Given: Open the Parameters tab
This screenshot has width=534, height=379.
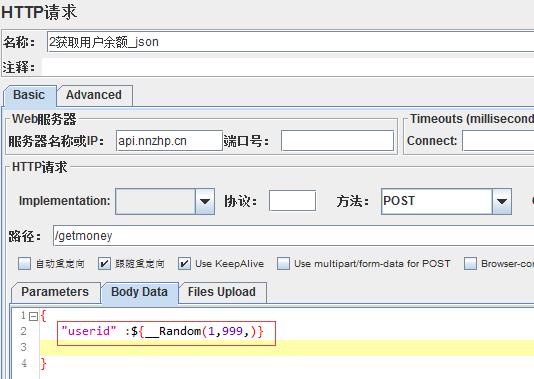Looking at the screenshot, I should [56, 292].
